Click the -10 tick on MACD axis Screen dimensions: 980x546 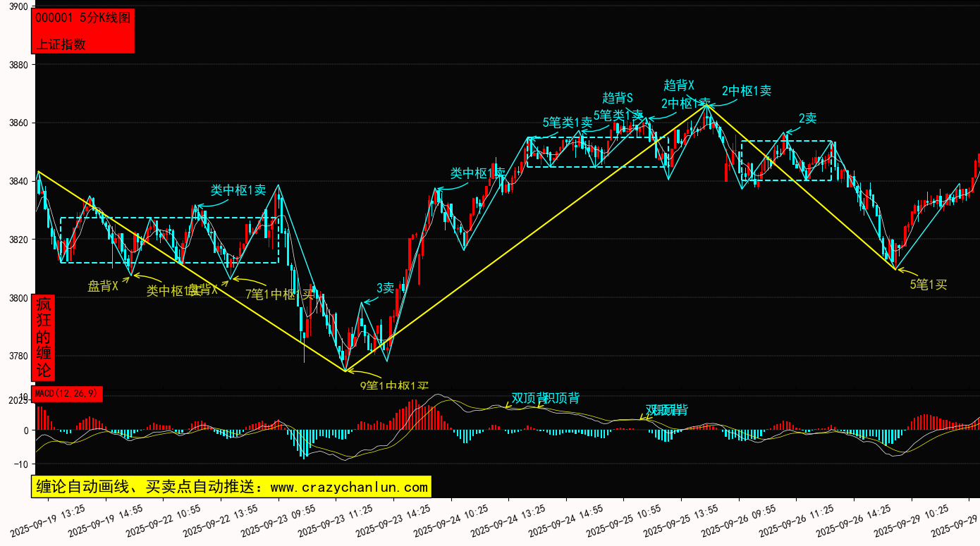click(x=21, y=464)
